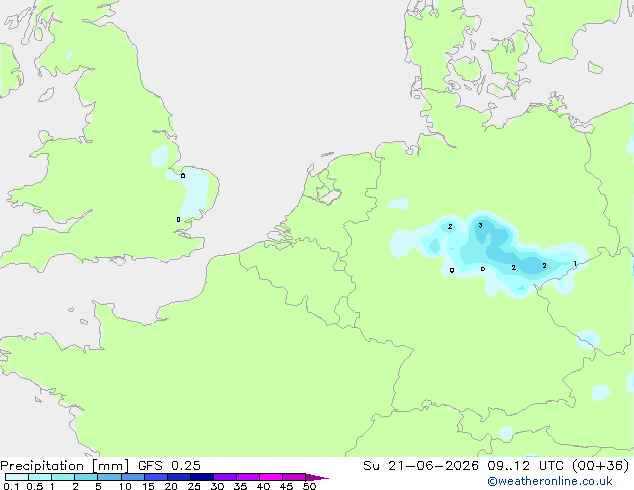Screen dimensions: 634x490
Task: Click the 0.5–1 mm legend color swatch
Action: tap(40, 477)
